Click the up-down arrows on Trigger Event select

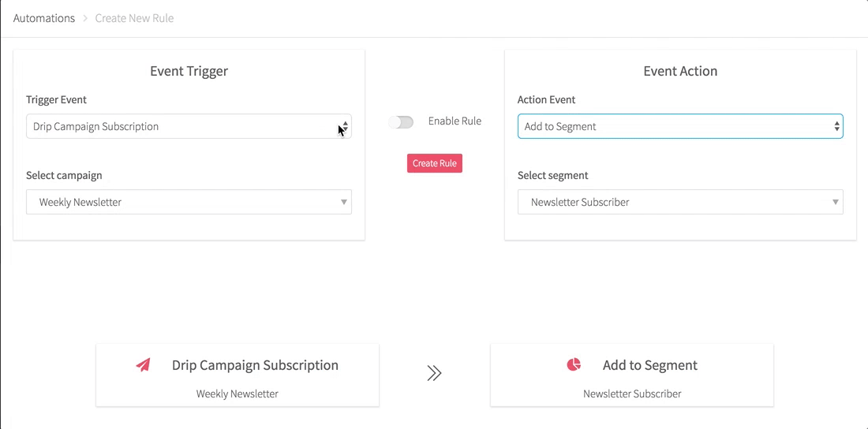345,126
